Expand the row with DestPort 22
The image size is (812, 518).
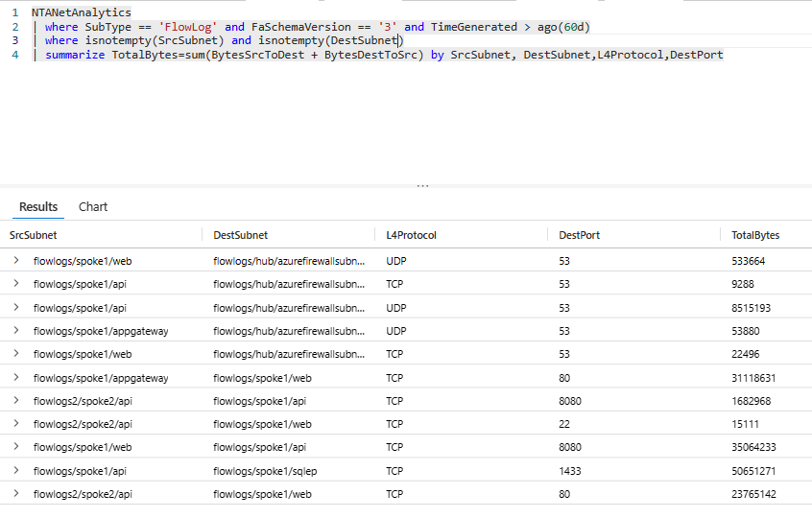point(16,424)
